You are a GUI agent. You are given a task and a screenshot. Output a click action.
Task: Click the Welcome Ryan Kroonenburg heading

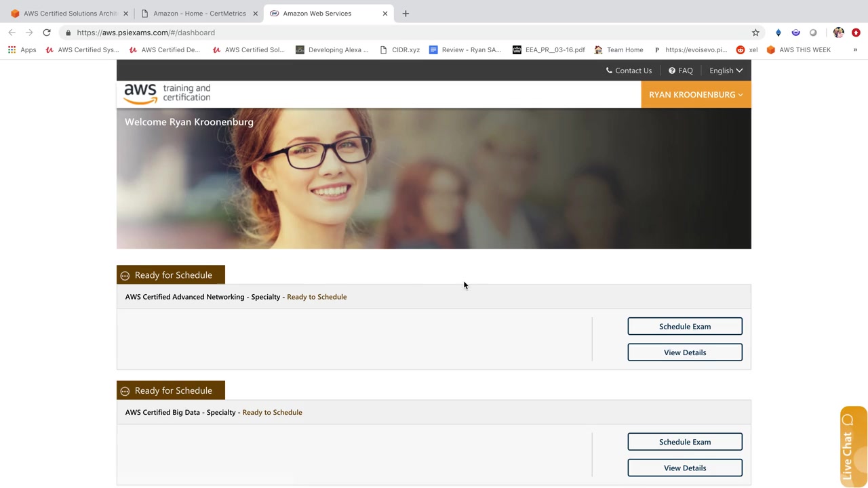coord(189,122)
